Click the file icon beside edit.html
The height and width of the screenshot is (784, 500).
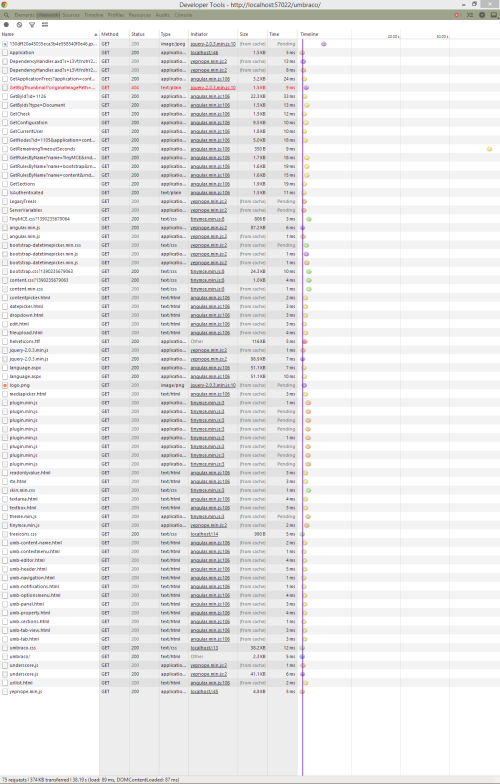click(x=5, y=324)
